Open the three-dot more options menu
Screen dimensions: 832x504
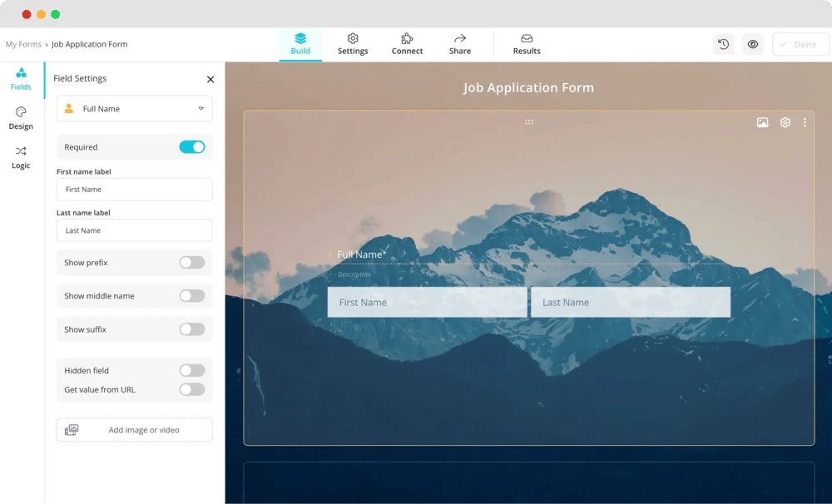click(x=805, y=123)
